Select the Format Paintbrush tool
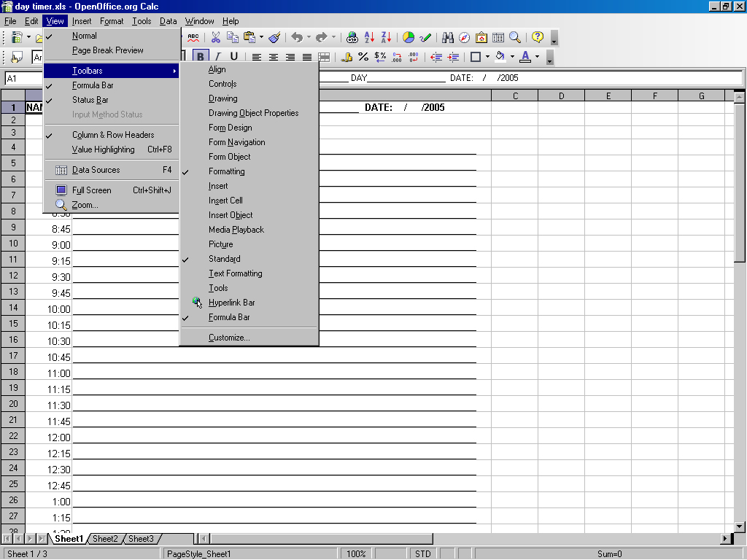This screenshot has width=747, height=560. click(274, 38)
